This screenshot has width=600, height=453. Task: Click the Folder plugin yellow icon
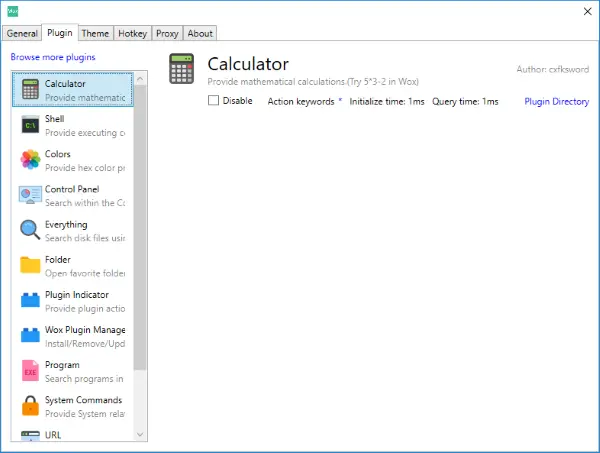(30, 265)
